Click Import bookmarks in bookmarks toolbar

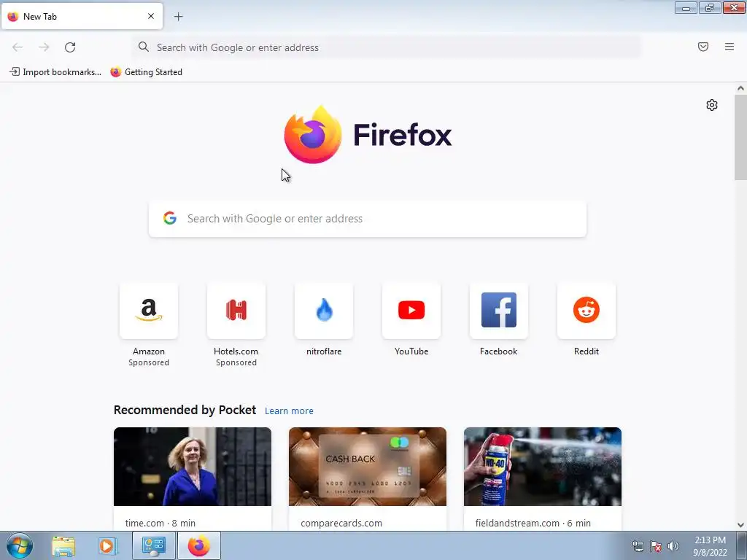(55, 72)
